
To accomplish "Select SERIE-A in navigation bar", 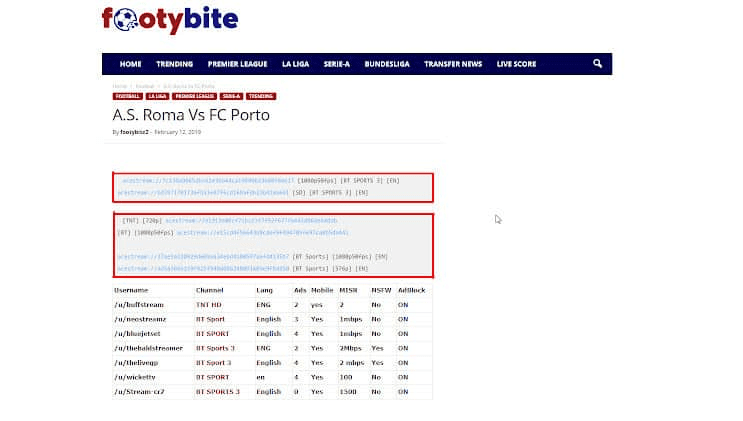I will pos(336,64).
